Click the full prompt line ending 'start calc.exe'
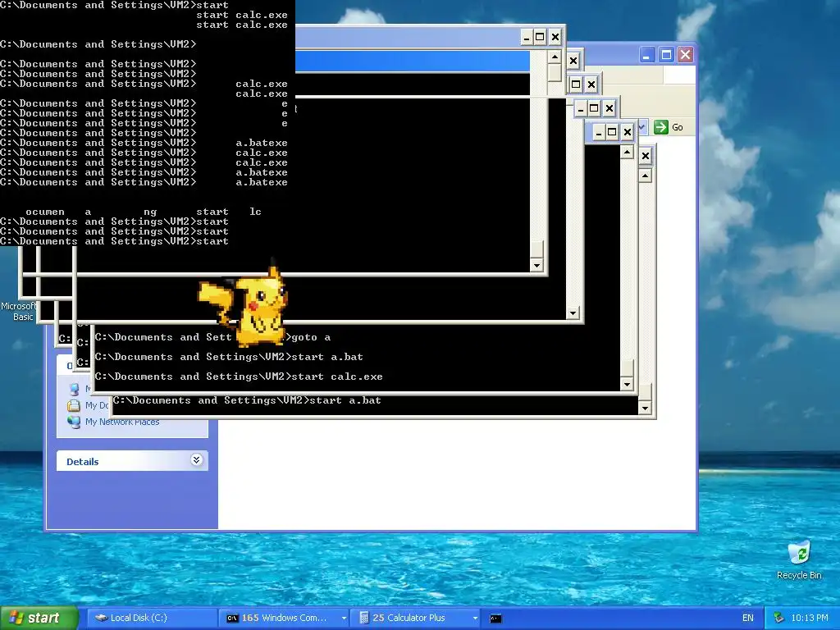Screen dimensions: 840x630 pos(239,377)
